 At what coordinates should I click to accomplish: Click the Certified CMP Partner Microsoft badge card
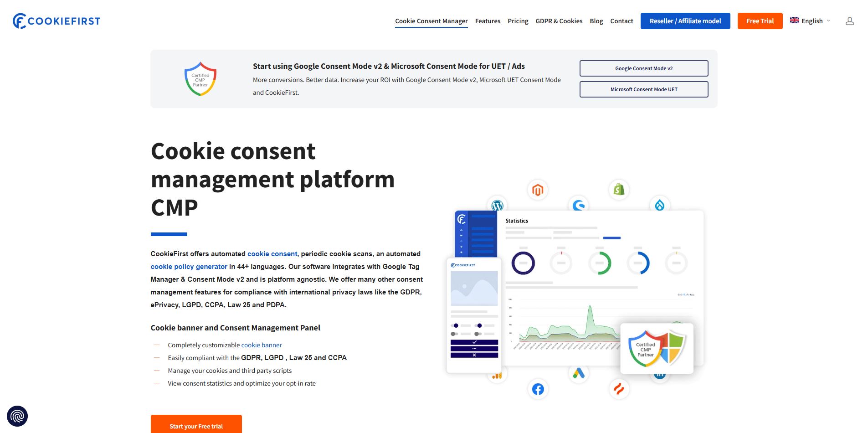coord(657,349)
